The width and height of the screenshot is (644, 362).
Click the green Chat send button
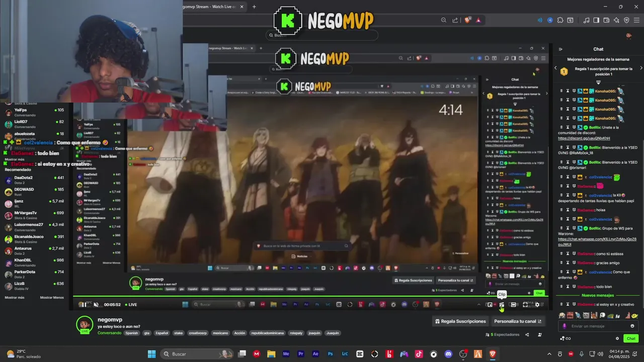point(631,338)
